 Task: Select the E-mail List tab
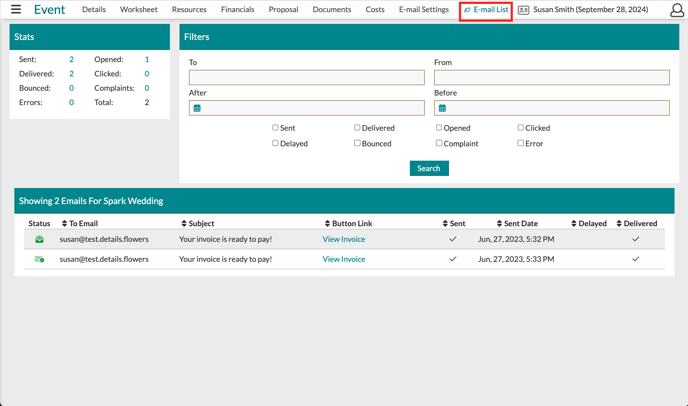pyautogui.click(x=486, y=10)
